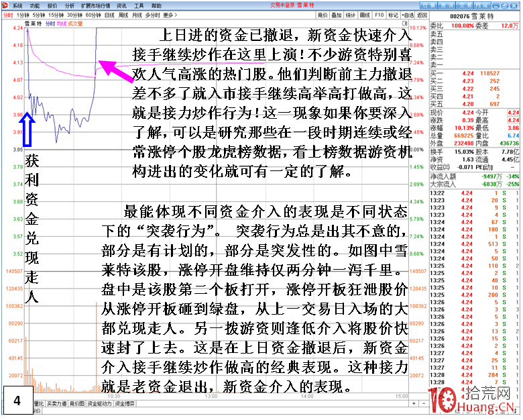
Task: Click the 画线 draw-line toolbar button
Action: pos(365,15)
